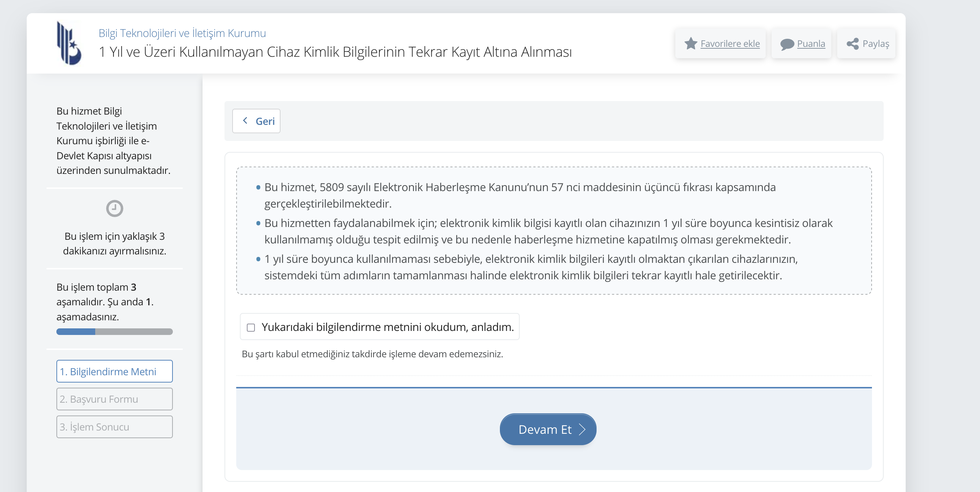Click the speech bubble rating icon

coord(787,44)
